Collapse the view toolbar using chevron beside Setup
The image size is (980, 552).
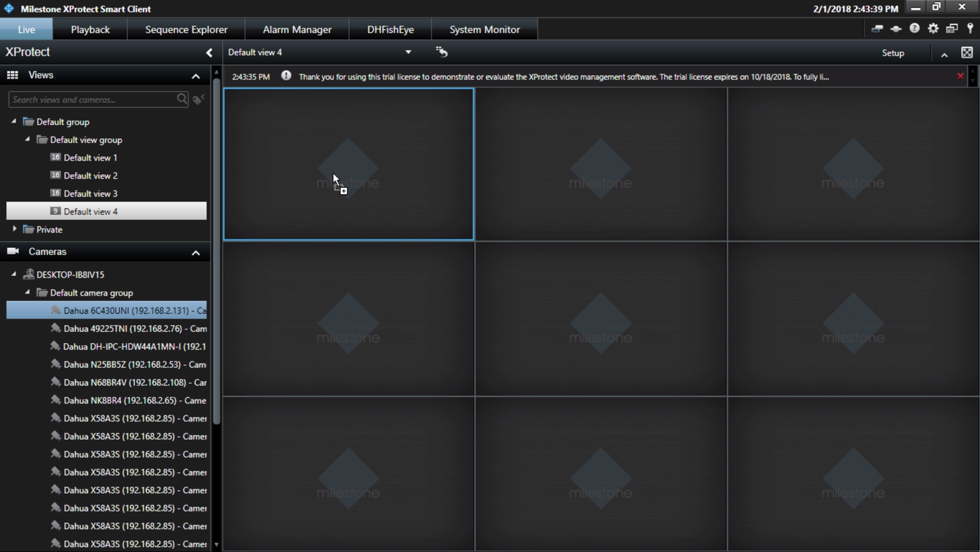tap(944, 54)
